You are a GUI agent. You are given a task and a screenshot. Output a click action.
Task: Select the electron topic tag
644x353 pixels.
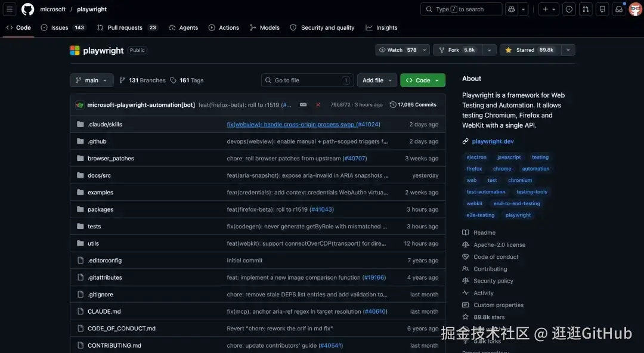[x=476, y=157]
